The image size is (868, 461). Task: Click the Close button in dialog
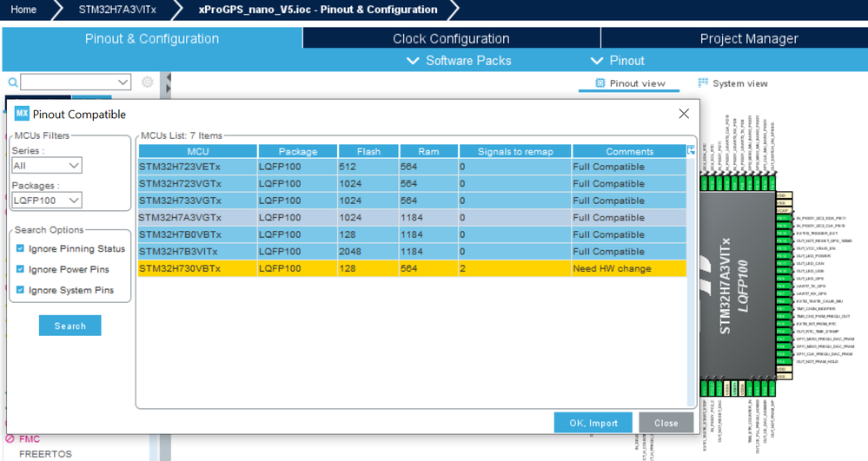coord(666,423)
